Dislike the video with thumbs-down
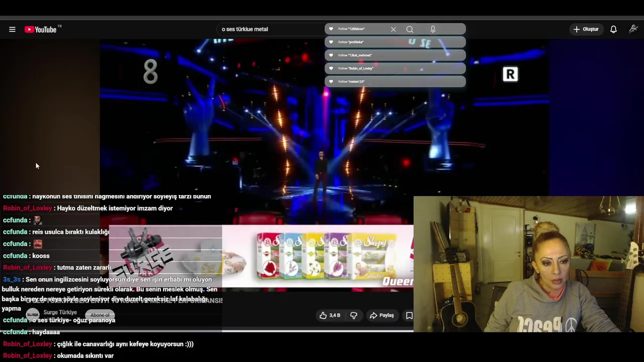 (354, 315)
